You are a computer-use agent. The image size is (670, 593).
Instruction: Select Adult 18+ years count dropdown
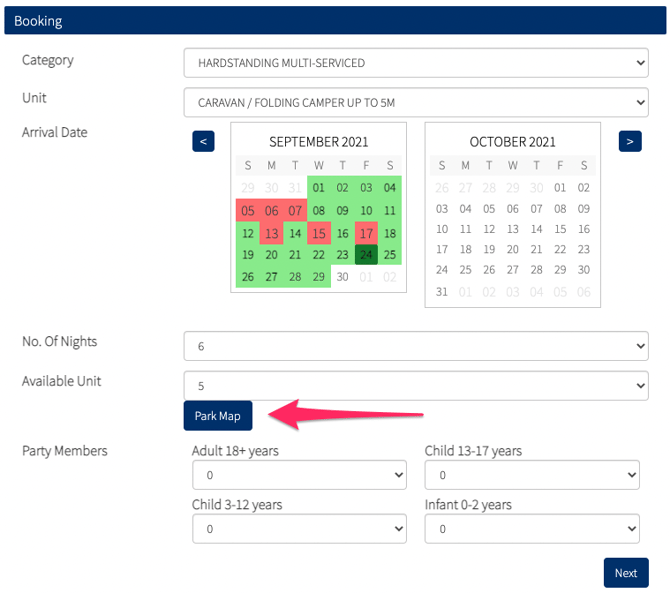pyautogui.click(x=299, y=474)
